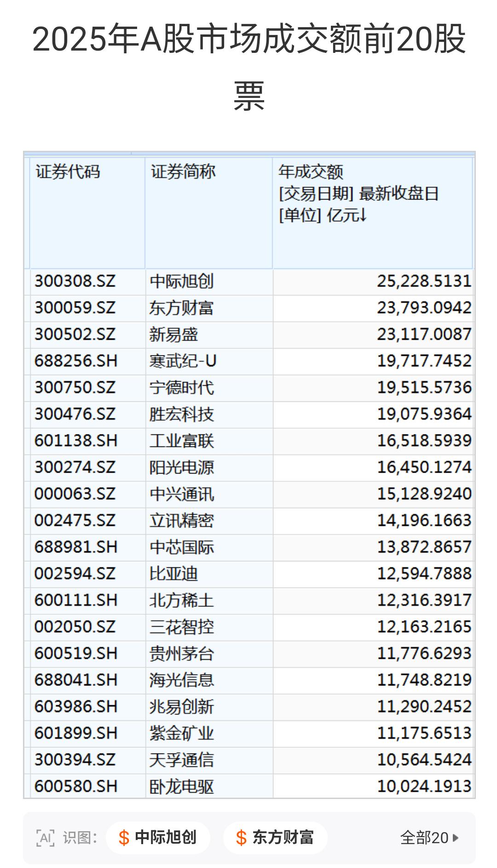Tap the AI 识图 icon
Screen dimensions: 497x868
tap(46, 838)
